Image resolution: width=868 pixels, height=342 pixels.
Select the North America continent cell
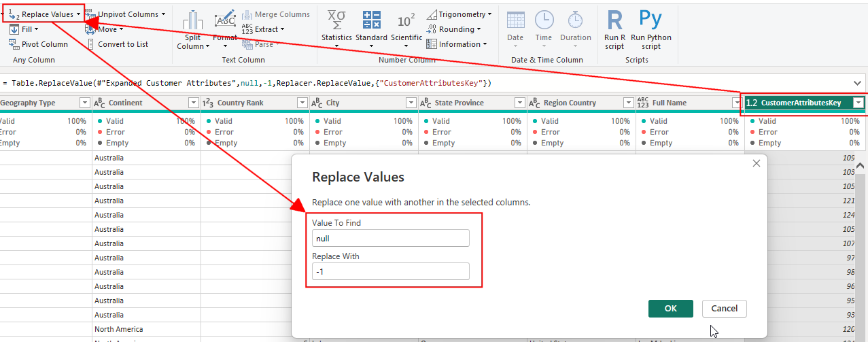[x=146, y=329]
